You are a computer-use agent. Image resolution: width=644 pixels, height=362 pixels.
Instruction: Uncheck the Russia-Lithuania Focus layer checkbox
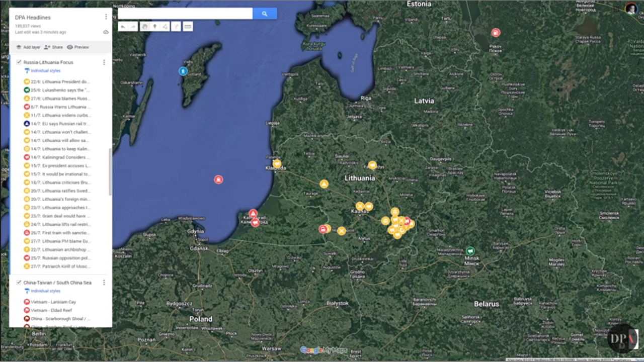19,62
